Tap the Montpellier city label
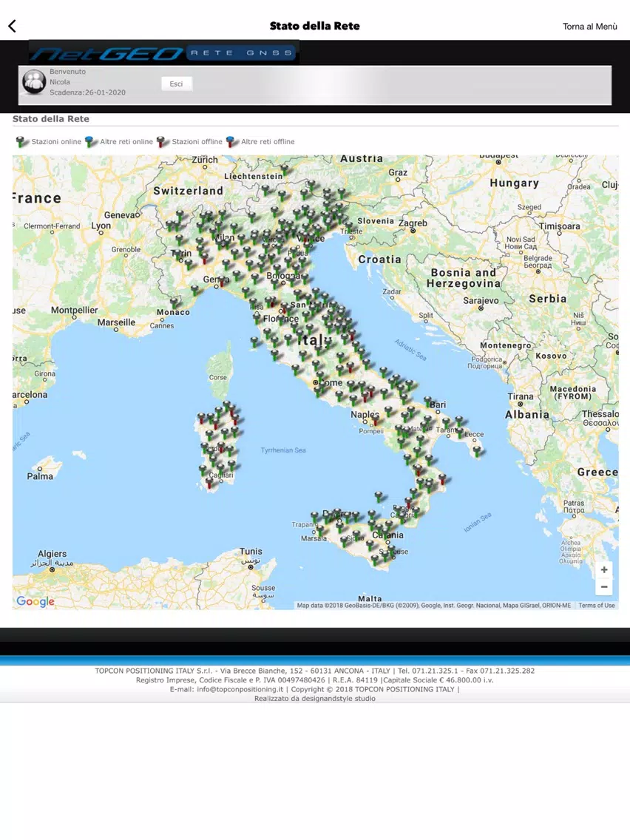Screen dimensions: 630x840 [x=75, y=310]
